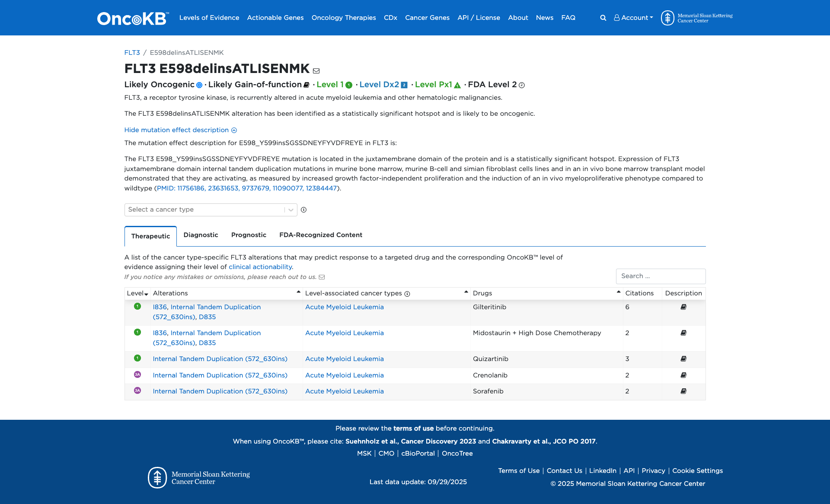Click the book icon next to Gain-of-function

(x=306, y=85)
